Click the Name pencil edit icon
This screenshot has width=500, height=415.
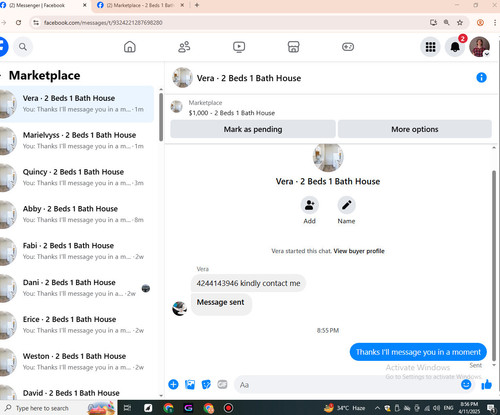point(346,205)
